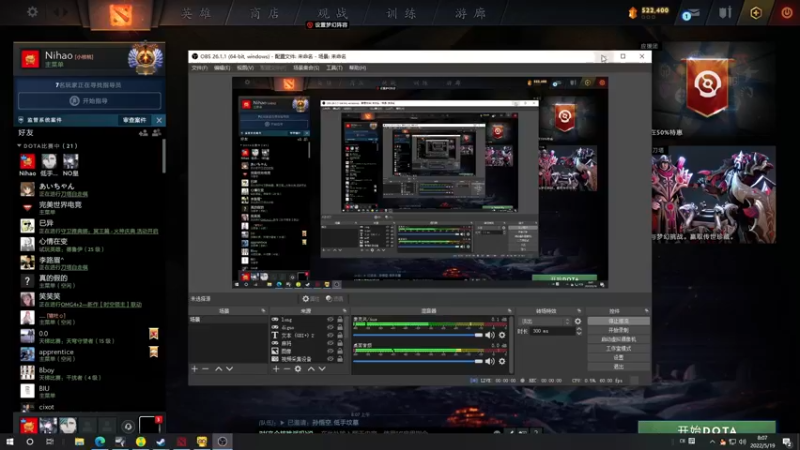Screen dimensions: 800x450
Task: Switch to the 商店 tab in Dota
Action: point(265,13)
